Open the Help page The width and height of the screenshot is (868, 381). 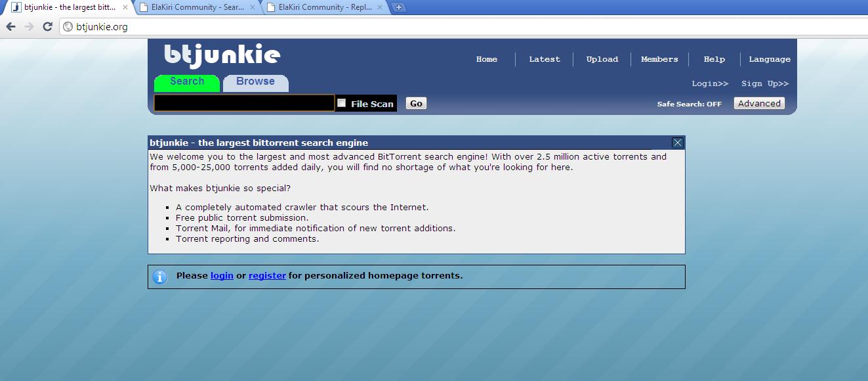pos(714,59)
